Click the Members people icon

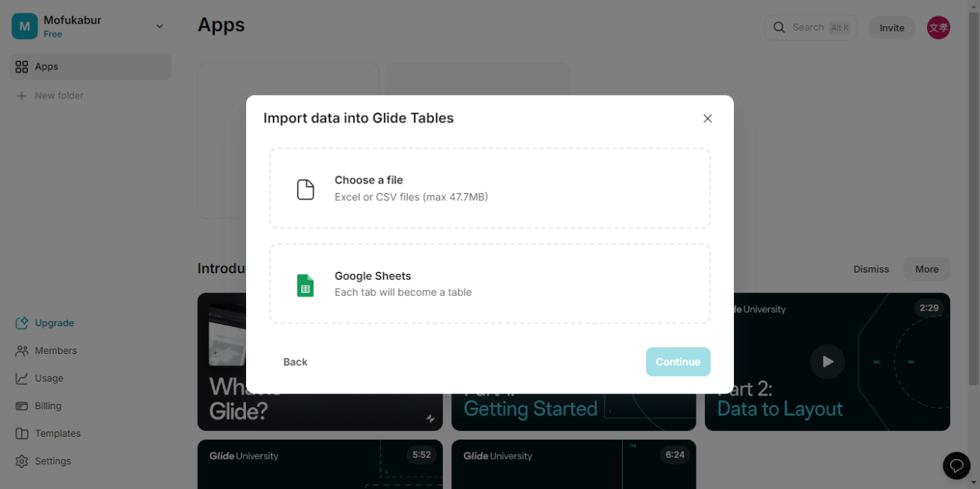(22, 351)
